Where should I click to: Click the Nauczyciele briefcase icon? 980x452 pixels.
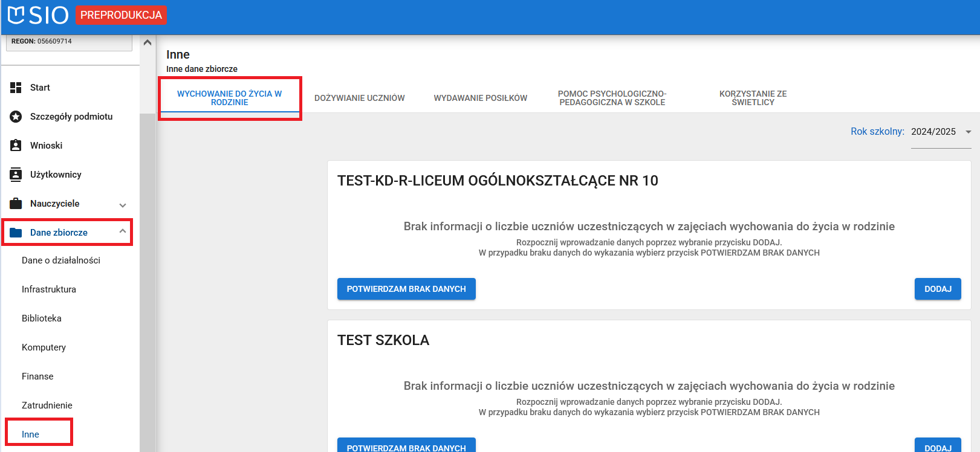click(x=16, y=204)
